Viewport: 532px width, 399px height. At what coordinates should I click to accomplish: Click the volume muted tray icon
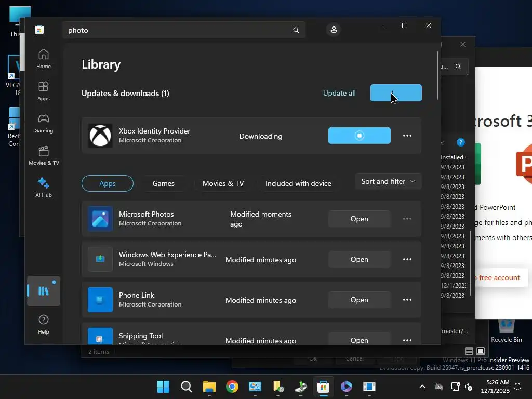coord(469,387)
